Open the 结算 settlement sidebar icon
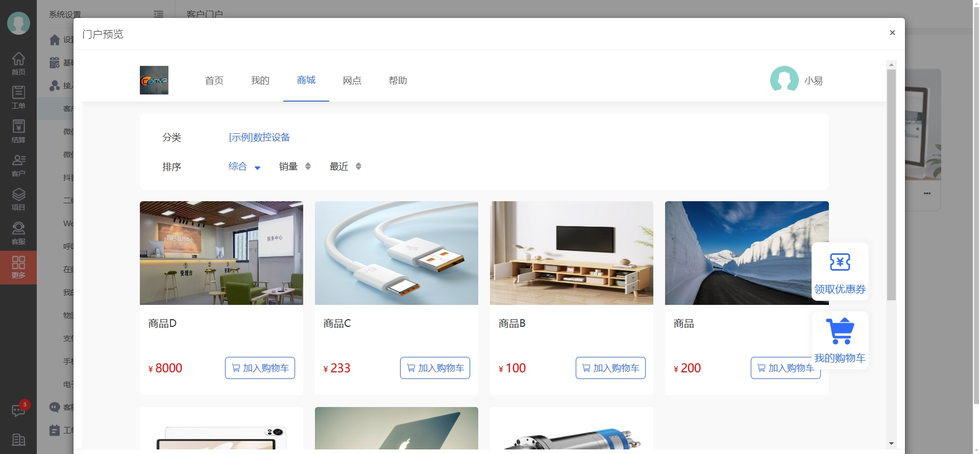 (x=18, y=132)
